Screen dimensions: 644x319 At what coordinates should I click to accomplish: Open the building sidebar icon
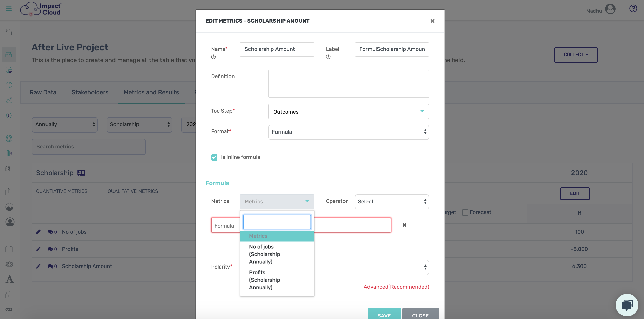tap(9, 153)
